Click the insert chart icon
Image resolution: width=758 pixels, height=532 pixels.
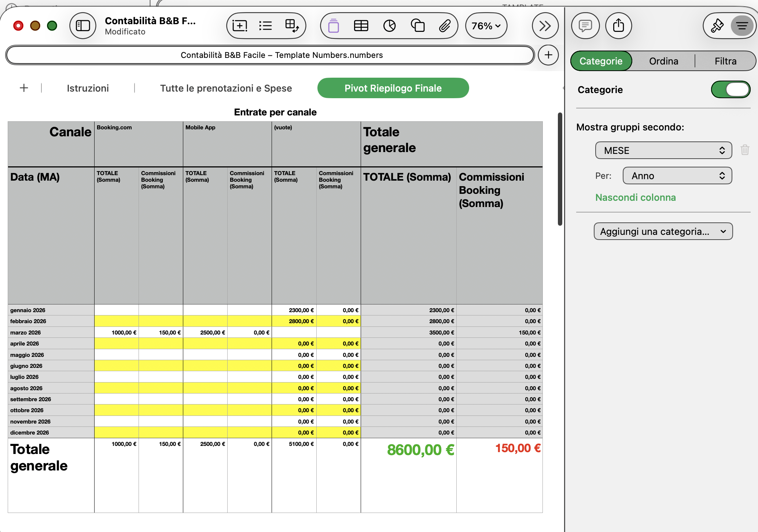pyautogui.click(x=389, y=26)
